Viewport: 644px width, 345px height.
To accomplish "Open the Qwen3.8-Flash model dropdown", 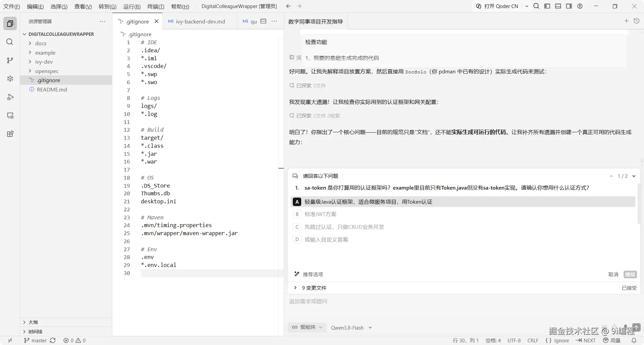I will pyautogui.click(x=351, y=328).
